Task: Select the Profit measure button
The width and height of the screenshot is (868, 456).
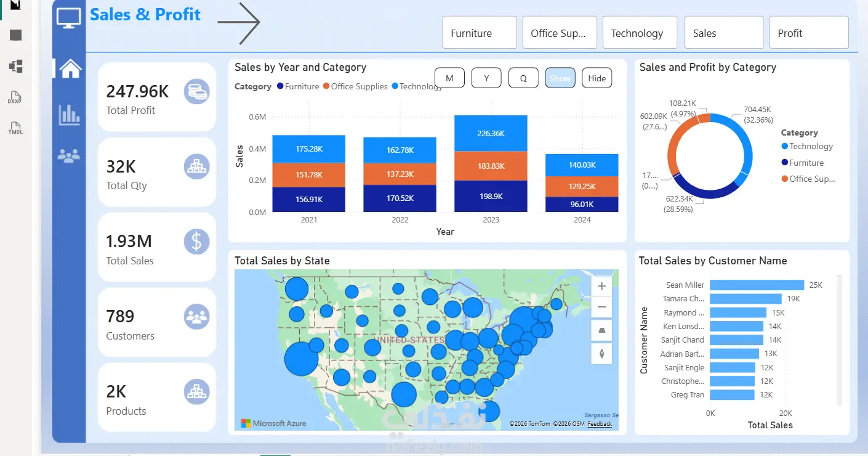Action: coord(809,33)
